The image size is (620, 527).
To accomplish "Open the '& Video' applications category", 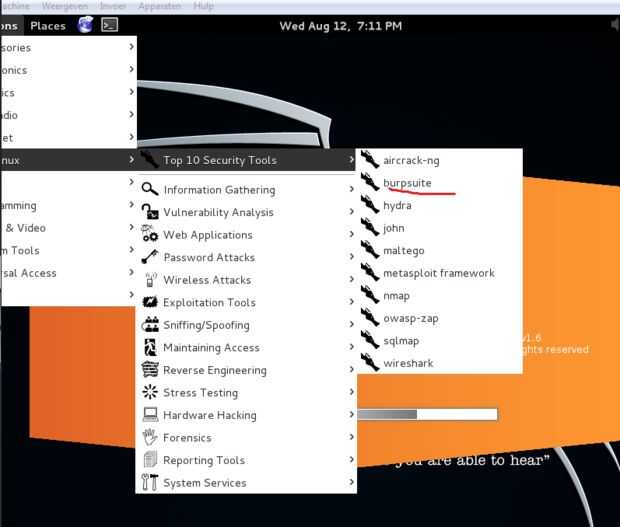I will pos(68,227).
